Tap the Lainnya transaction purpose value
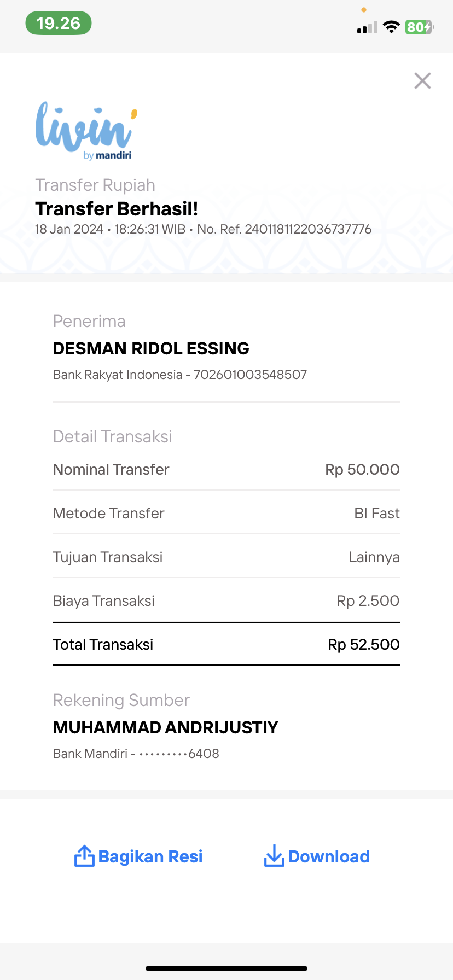453x980 pixels. pos(374,557)
